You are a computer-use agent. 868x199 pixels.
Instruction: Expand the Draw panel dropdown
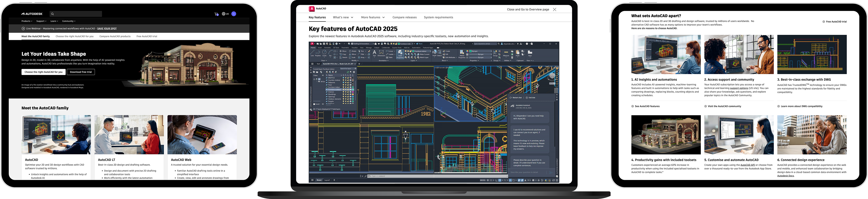pos(324,61)
